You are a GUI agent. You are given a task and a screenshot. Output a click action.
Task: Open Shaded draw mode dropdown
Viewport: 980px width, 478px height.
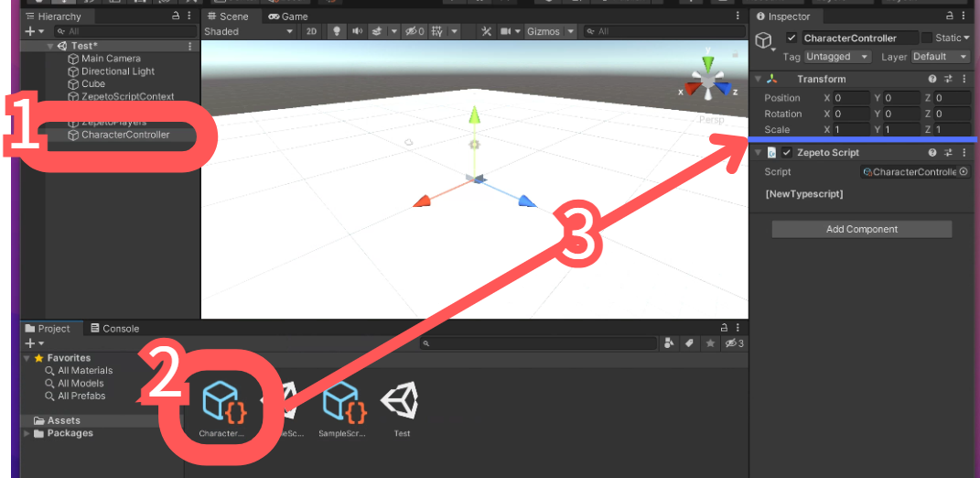[249, 31]
